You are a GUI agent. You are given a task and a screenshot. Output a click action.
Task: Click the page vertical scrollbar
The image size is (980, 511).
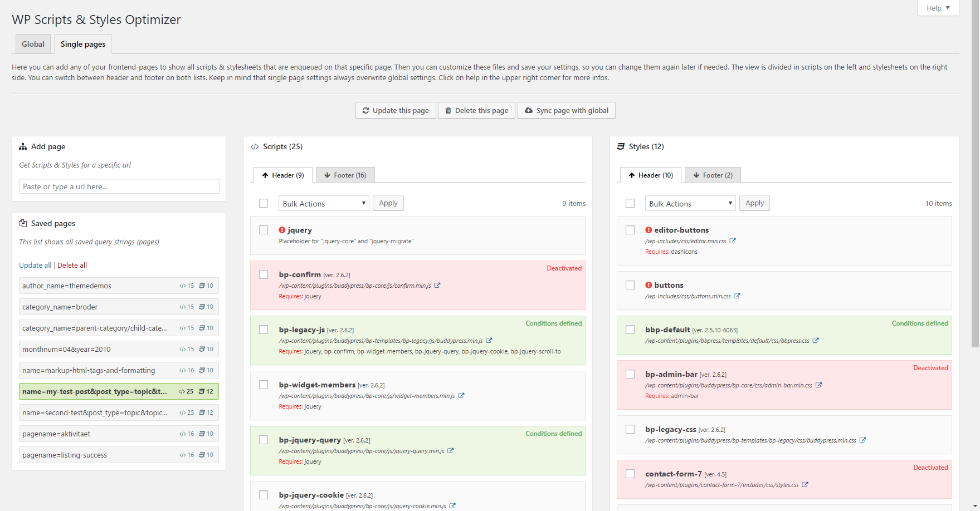975,174
